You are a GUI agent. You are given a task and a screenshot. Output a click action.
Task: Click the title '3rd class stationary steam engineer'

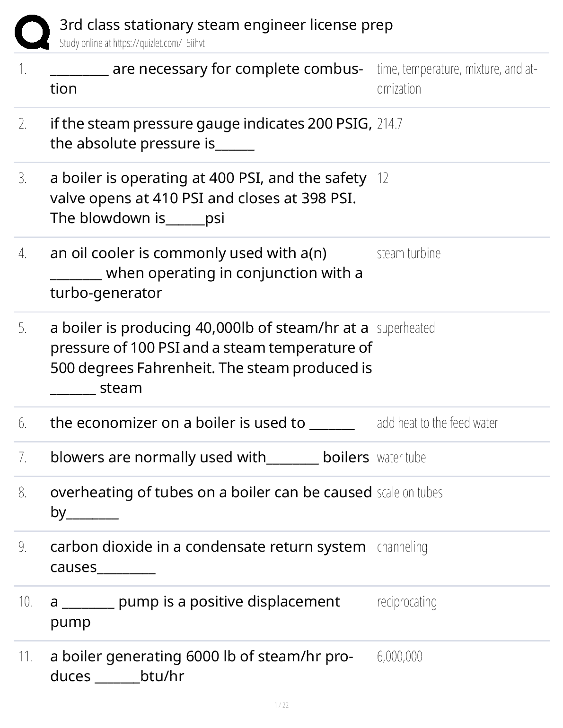(x=226, y=25)
